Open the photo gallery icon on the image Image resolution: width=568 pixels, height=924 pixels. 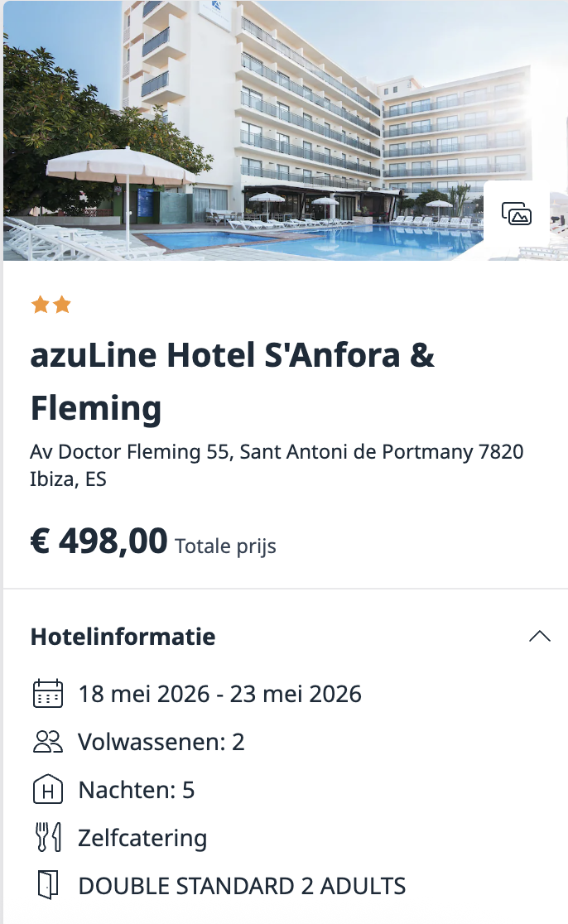tap(517, 214)
